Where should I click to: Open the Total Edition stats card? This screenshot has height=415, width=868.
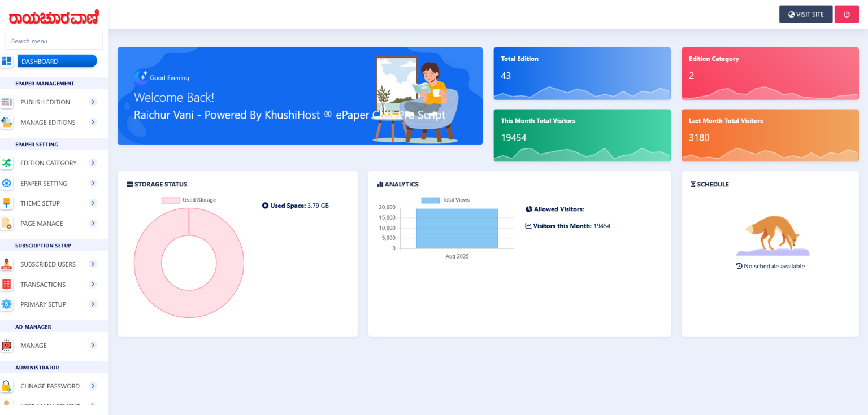click(581, 73)
